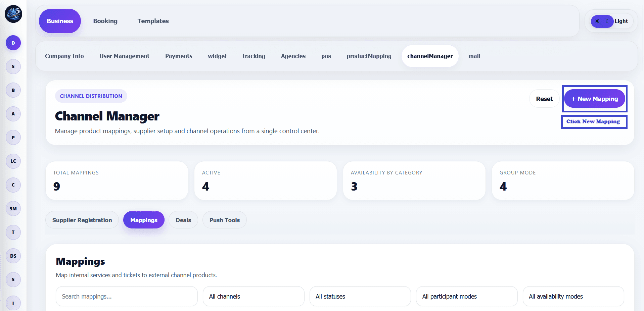Open the SM sidebar item
This screenshot has height=311, width=644.
point(13,209)
